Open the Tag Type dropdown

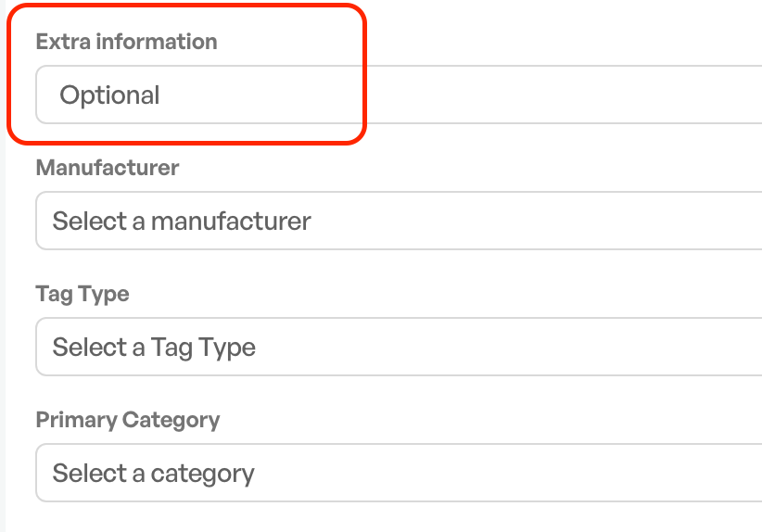click(399, 347)
